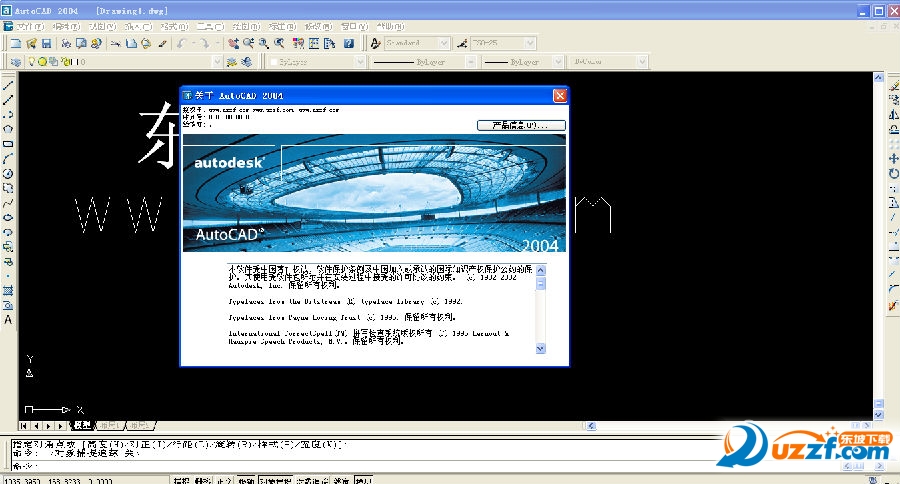Expand the ByColor plot style dropdown
The image size is (900, 484).
click(x=642, y=61)
